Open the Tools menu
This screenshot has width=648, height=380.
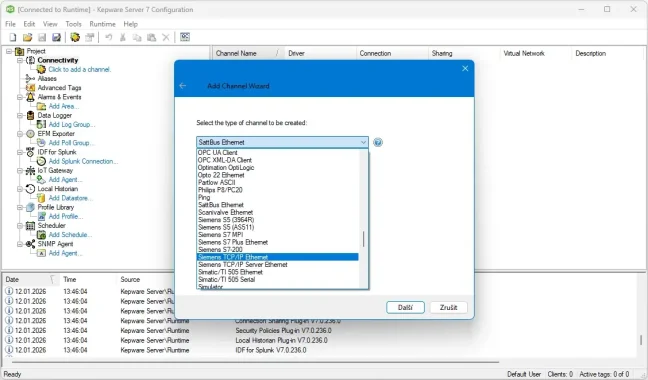73,24
